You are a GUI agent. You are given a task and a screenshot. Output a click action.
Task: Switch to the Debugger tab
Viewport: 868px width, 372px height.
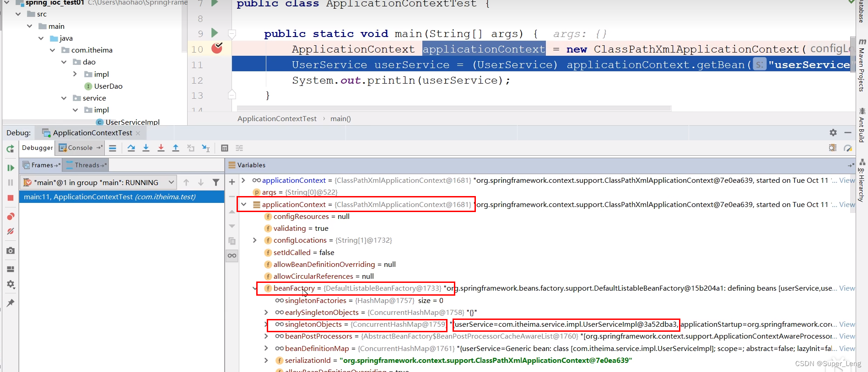click(x=38, y=148)
